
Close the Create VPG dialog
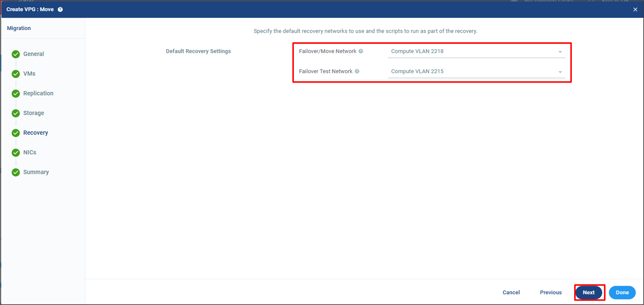coord(635,10)
